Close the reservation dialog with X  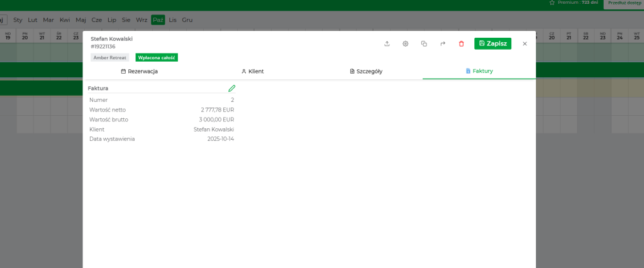point(525,43)
